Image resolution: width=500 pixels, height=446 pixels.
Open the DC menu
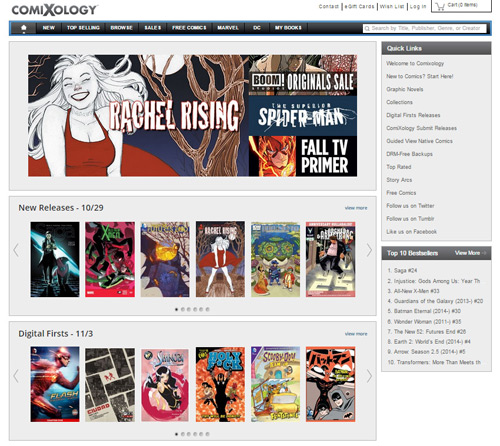(257, 28)
